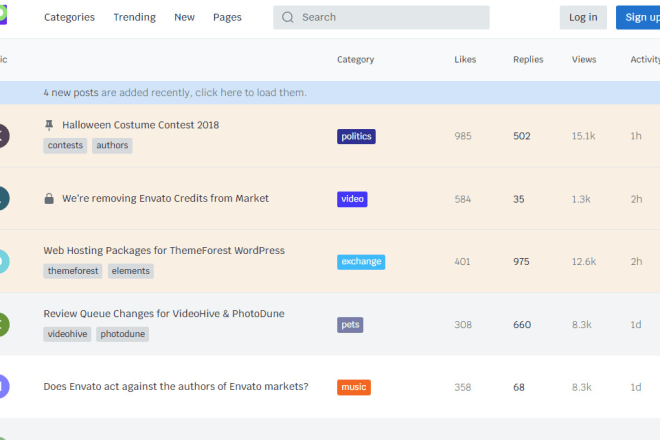Click the pets category badge
Image resolution: width=660 pixels, height=440 pixels.
350,325
